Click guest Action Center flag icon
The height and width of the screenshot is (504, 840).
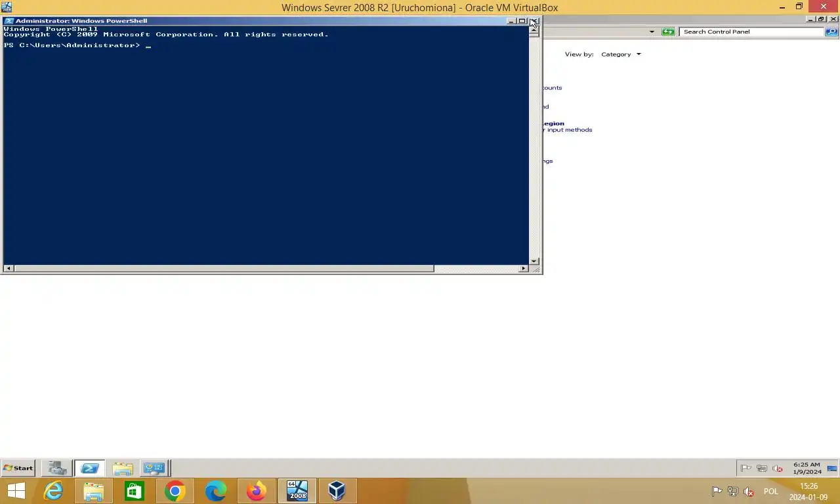click(x=746, y=469)
